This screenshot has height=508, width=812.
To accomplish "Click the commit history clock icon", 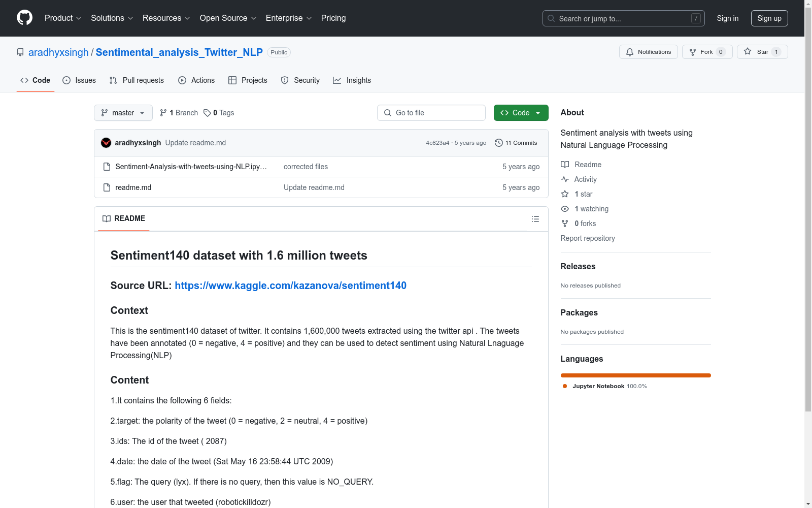I will pyautogui.click(x=499, y=143).
